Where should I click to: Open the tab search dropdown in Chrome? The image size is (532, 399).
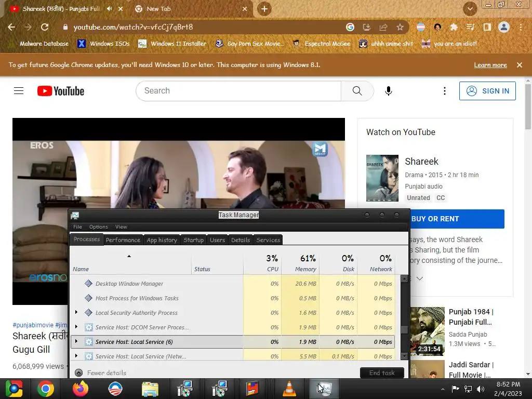[470, 9]
